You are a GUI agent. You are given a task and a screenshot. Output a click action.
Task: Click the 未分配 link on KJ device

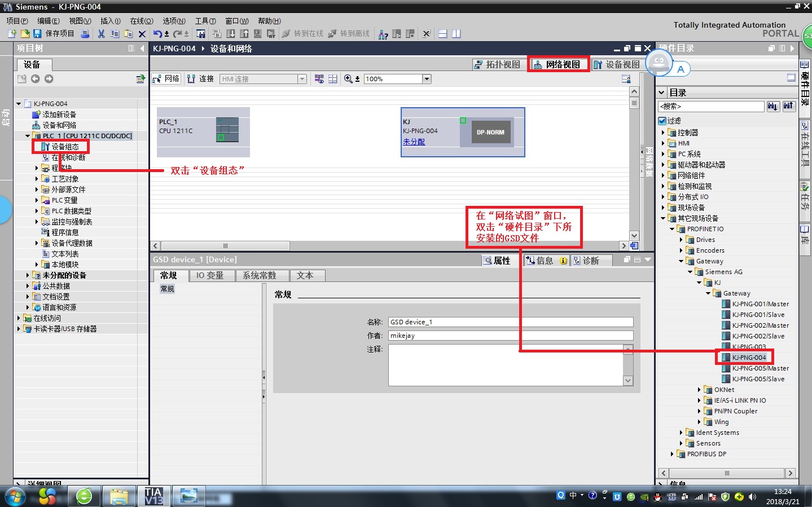414,142
